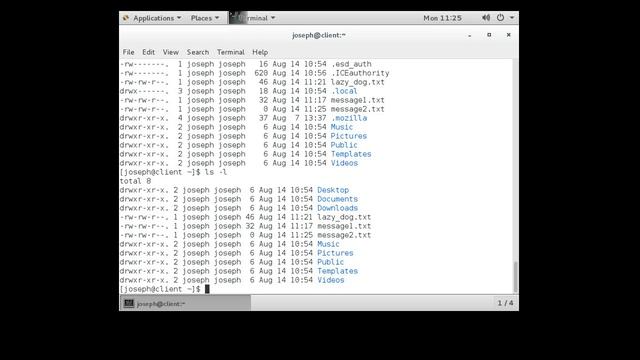This screenshot has width=640, height=360.
Task: Open the Places menu
Action: click(205, 18)
